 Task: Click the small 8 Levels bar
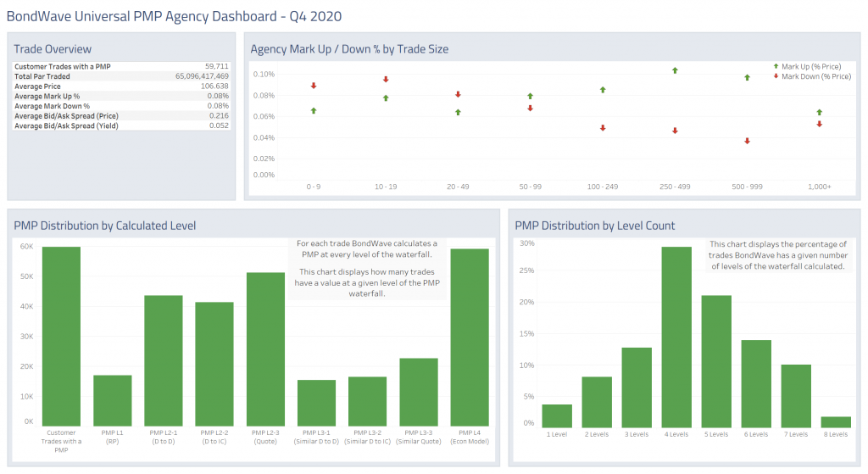click(836, 422)
